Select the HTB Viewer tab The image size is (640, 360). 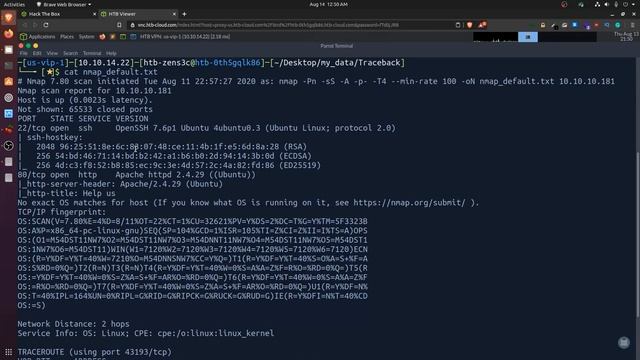[x=138, y=14]
